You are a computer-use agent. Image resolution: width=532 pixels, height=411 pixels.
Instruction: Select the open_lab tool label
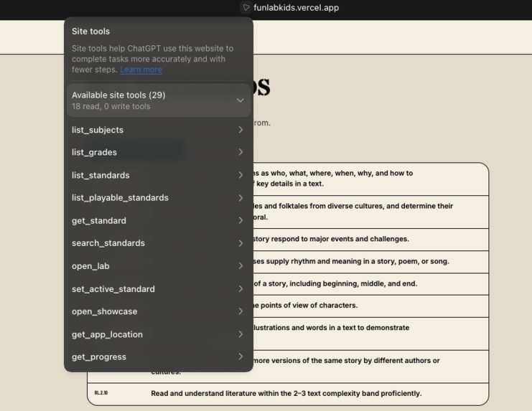[90, 266]
